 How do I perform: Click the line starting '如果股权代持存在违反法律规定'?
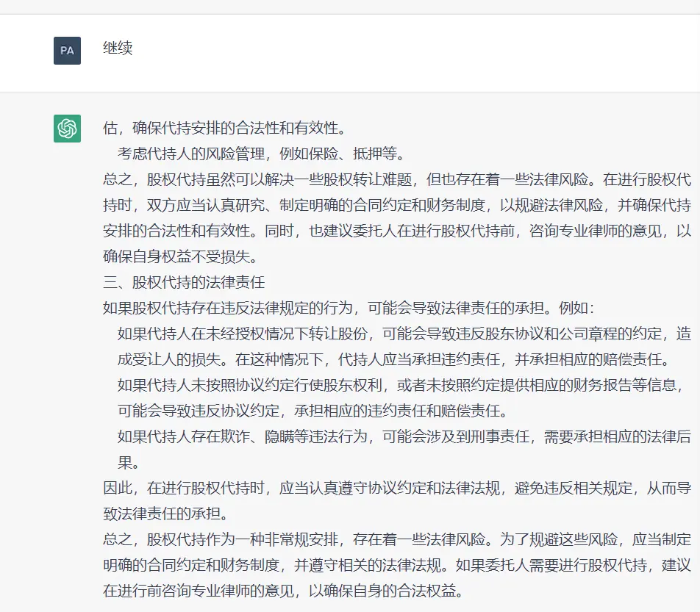coord(349,309)
